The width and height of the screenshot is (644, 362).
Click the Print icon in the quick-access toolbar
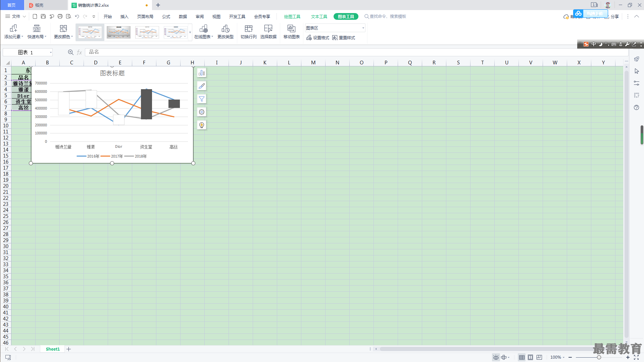[60, 16]
